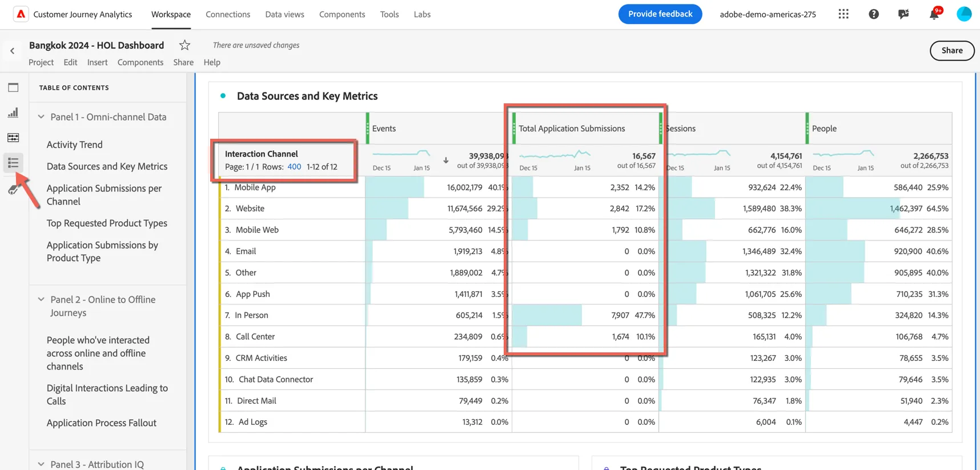Go to Digital Interactions Leading to Calls
Viewport: 980px width, 470px height.
pos(107,395)
